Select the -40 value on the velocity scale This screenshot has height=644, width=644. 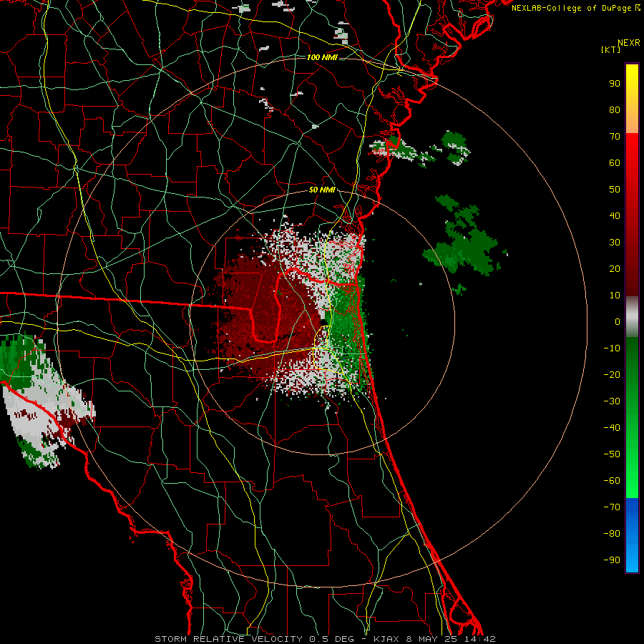[612, 428]
